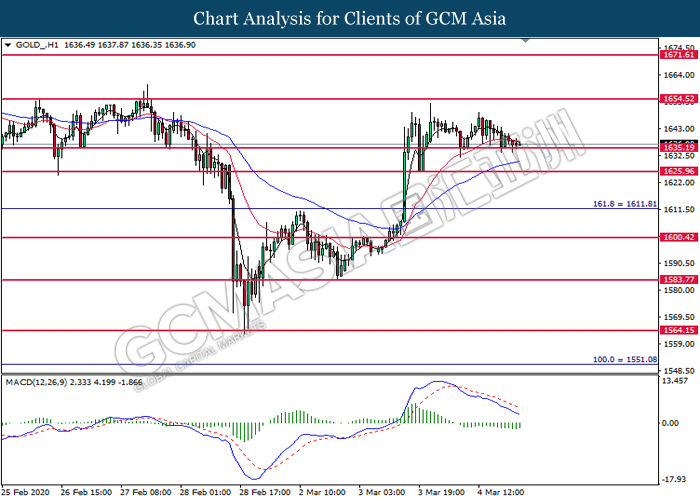Click the 3 Mar 03:00 time label

pos(382,492)
